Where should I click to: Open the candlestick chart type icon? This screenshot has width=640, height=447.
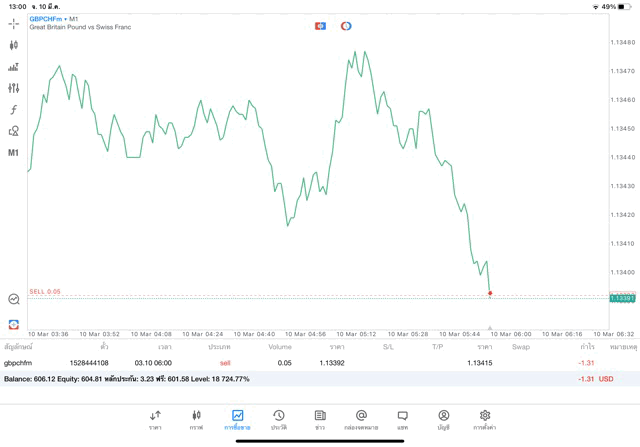(x=14, y=45)
